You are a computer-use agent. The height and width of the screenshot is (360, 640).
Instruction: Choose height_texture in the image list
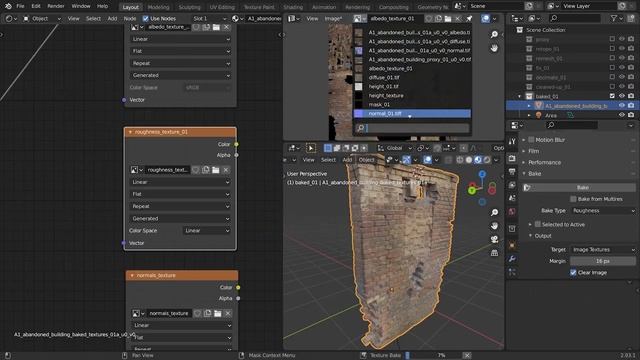412,96
